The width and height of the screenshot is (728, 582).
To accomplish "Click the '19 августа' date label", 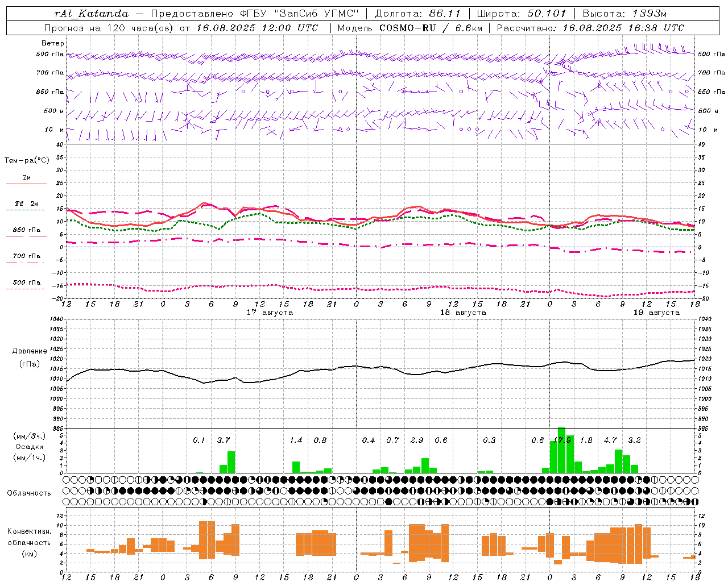I will click(656, 313).
